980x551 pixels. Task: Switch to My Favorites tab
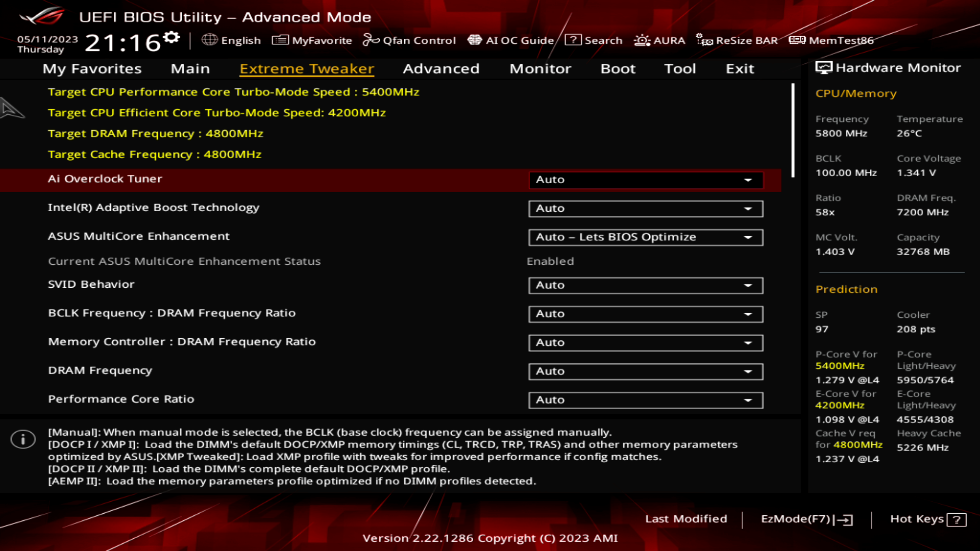point(92,68)
